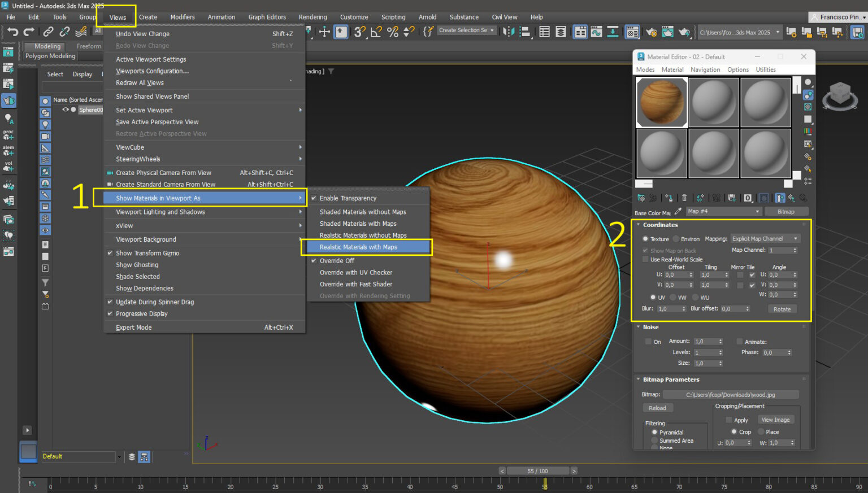Viewport: 868px width, 493px height.
Task: Open the Rendering menu
Action: (313, 17)
